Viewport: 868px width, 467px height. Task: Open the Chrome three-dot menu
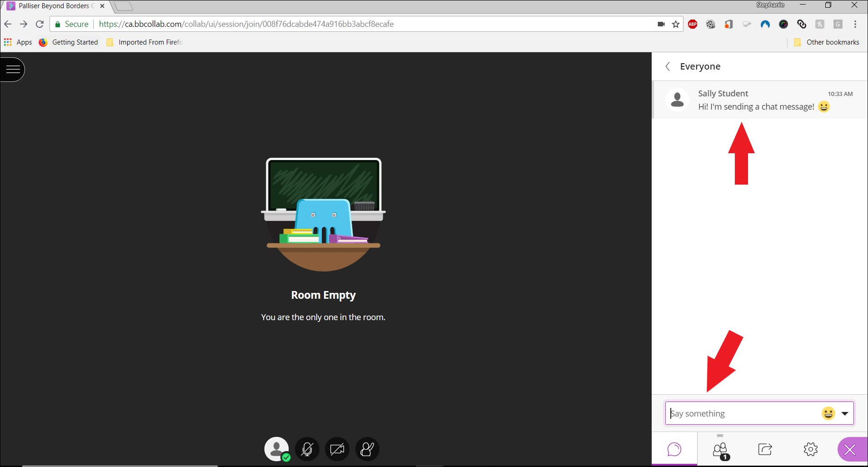click(855, 24)
